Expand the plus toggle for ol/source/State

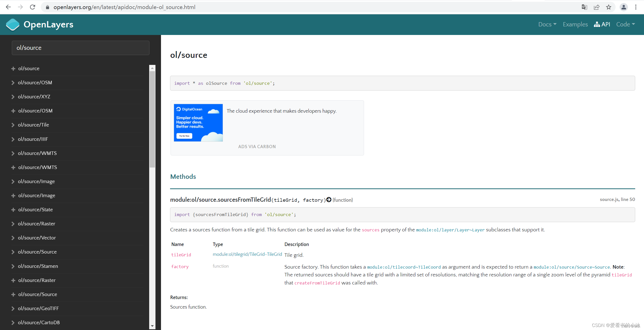tap(13, 210)
